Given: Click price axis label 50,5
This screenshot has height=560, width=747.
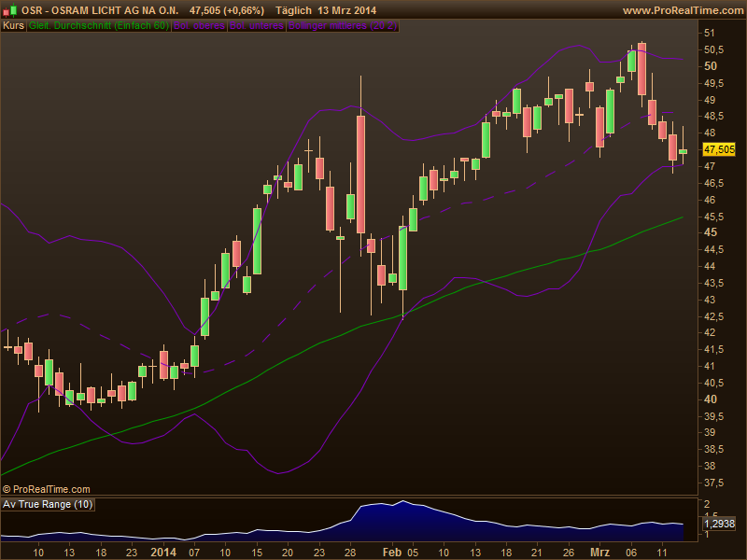Looking at the screenshot, I should (x=713, y=49).
